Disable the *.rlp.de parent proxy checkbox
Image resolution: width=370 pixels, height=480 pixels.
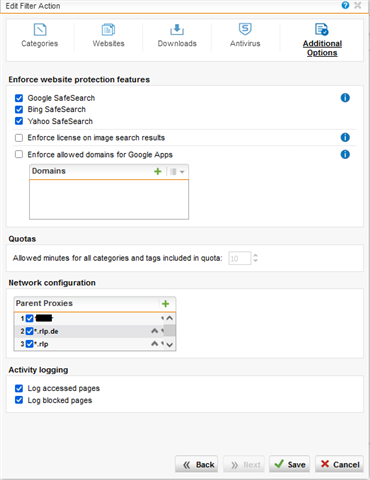(30, 331)
